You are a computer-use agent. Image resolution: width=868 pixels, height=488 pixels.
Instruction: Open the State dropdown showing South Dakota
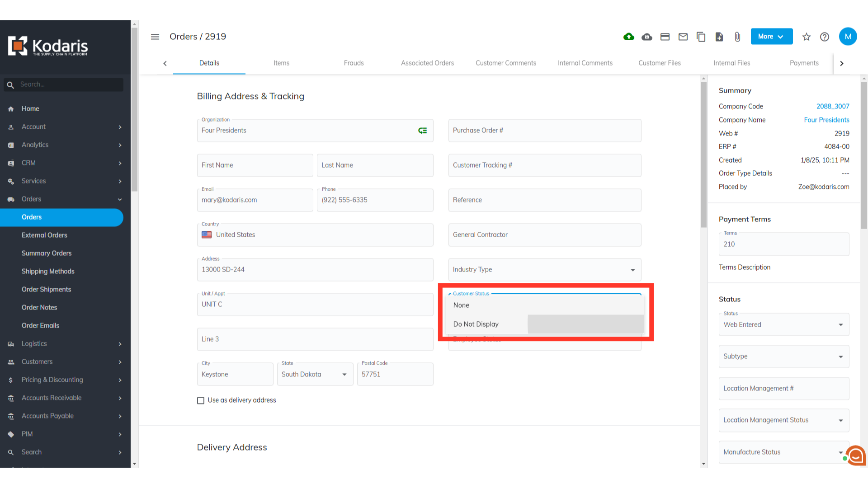click(315, 374)
